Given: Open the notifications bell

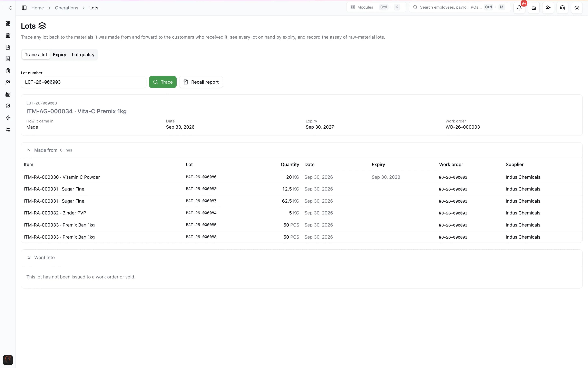Looking at the screenshot, I should pos(519,8).
